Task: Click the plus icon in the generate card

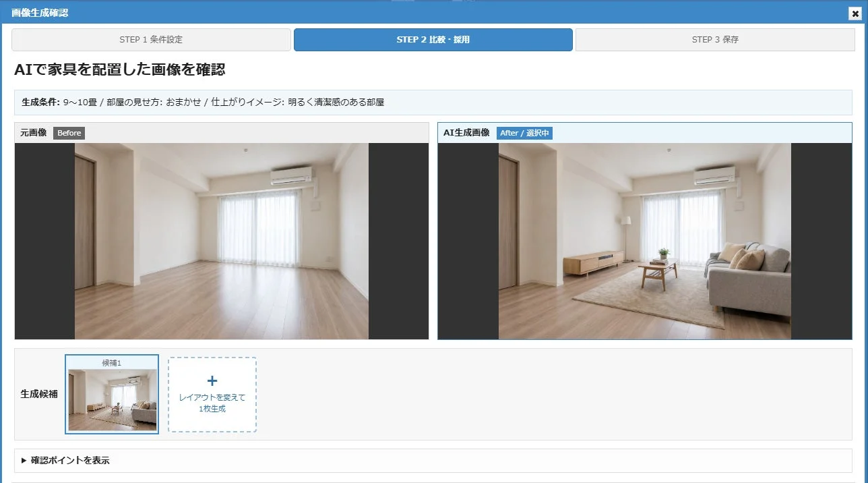Action: (x=212, y=381)
